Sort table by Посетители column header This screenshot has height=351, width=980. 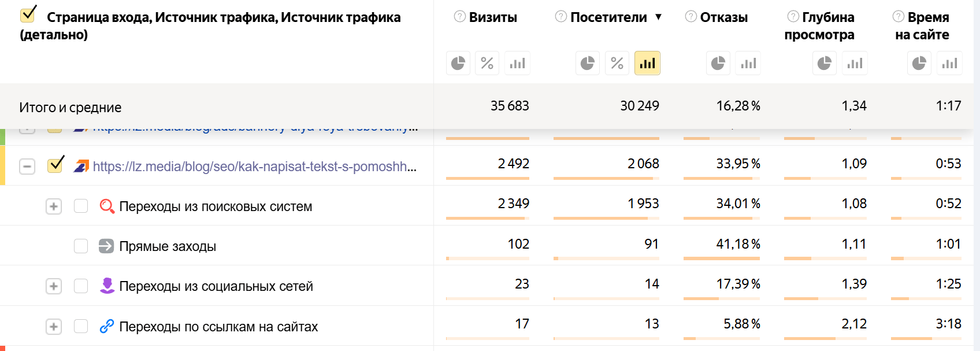click(x=608, y=17)
